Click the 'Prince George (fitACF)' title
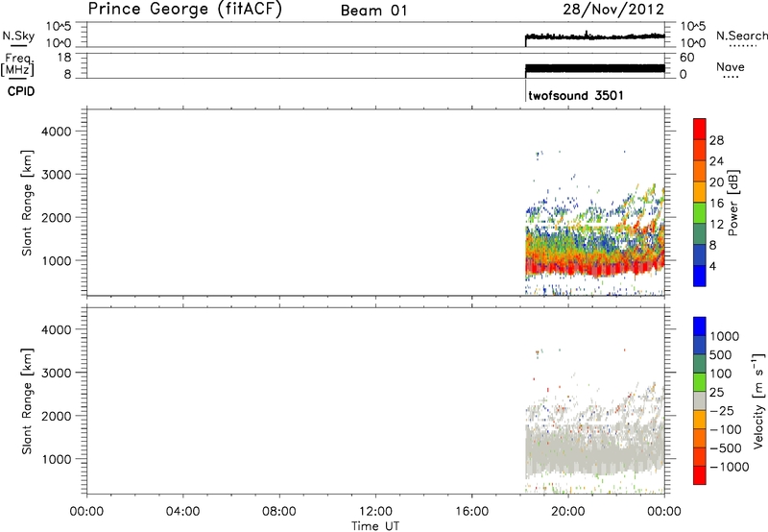 point(185,10)
